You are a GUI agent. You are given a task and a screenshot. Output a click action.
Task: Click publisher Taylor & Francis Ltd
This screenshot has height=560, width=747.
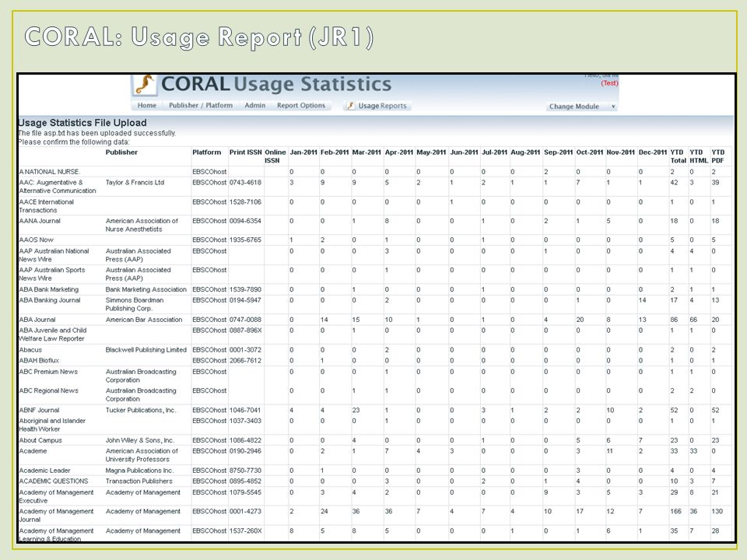(x=135, y=182)
